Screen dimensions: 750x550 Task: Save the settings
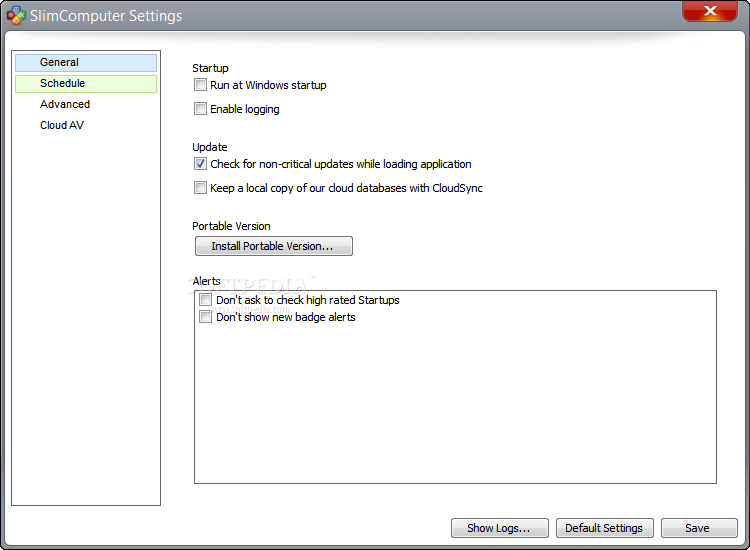click(x=699, y=528)
